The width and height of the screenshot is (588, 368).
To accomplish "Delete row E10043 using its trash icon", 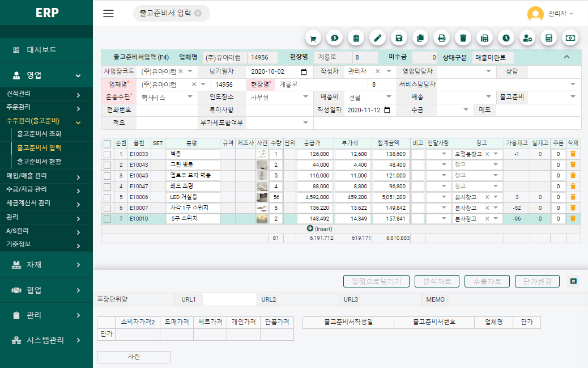I will coord(573,165).
